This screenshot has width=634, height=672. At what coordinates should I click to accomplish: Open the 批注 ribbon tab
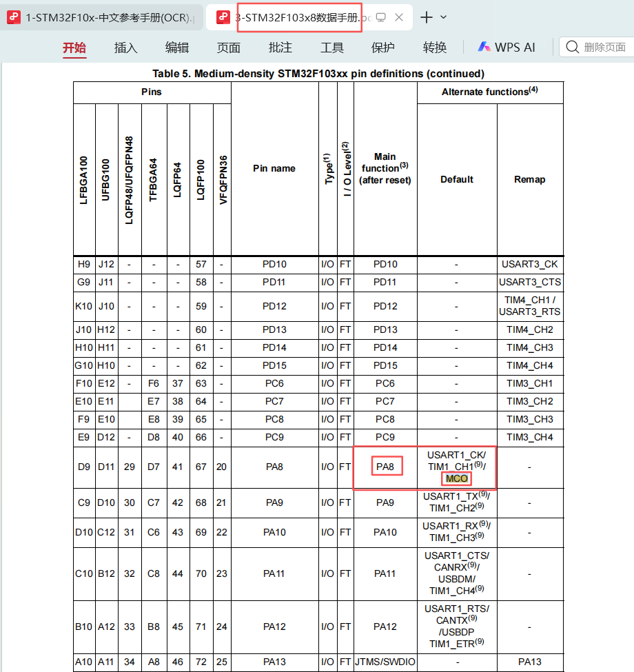click(x=280, y=48)
